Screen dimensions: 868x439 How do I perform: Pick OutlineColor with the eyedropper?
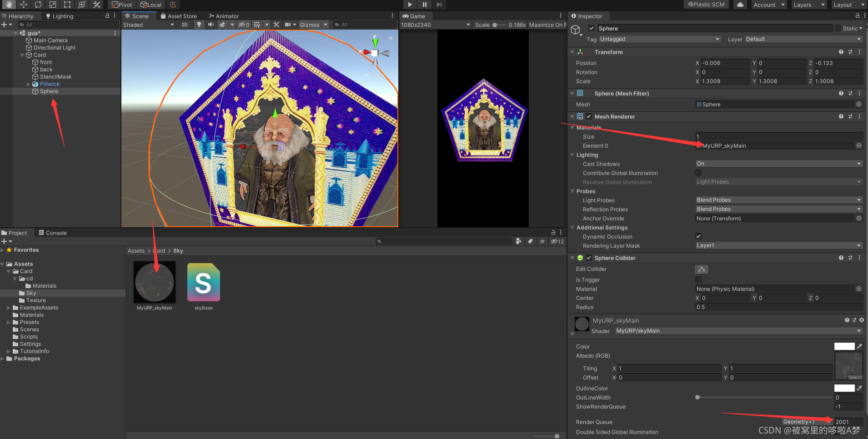(x=859, y=388)
